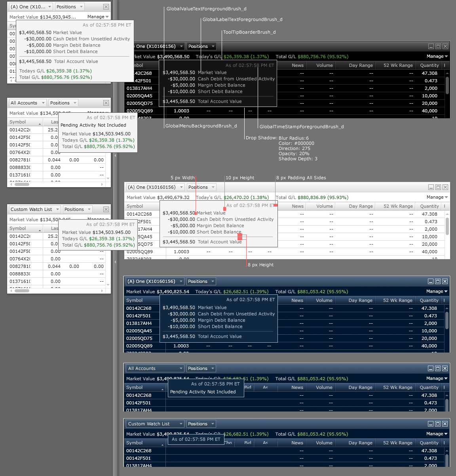Maximize the large light-themed account One window
The width and height of the screenshot is (456, 476).
pyautogui.click(x=438, y=187)
